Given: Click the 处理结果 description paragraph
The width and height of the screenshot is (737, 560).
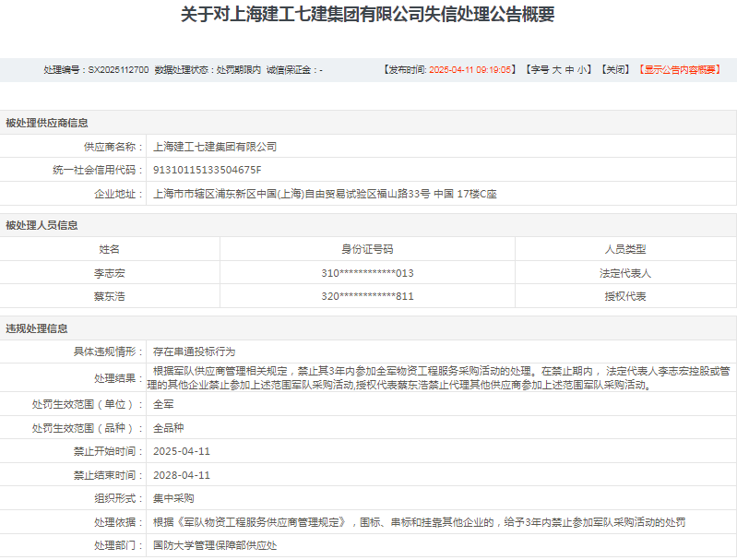Looking at the screenshot, I should [x=438, y=378].
